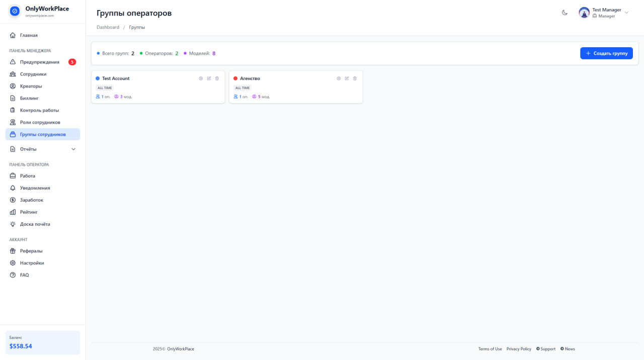Delete the Test Account group via trash icon
This screenshot has height=360, width=644.
click(x=217, y=78)
